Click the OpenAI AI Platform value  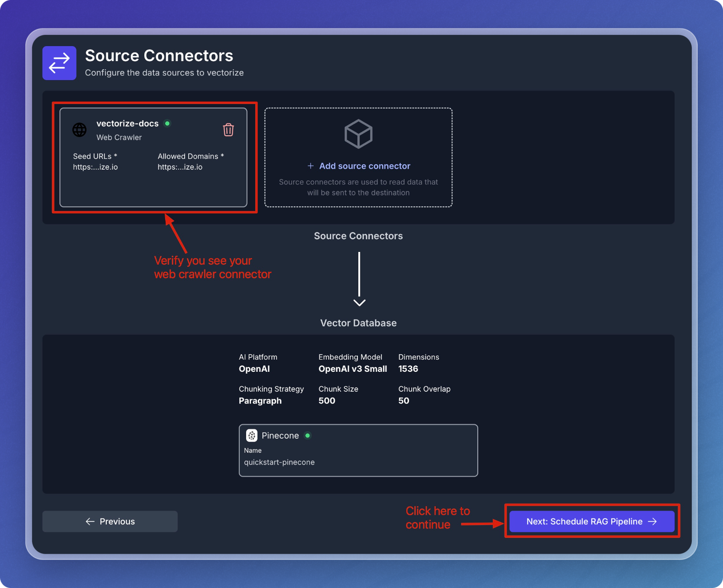coord(254,369)
